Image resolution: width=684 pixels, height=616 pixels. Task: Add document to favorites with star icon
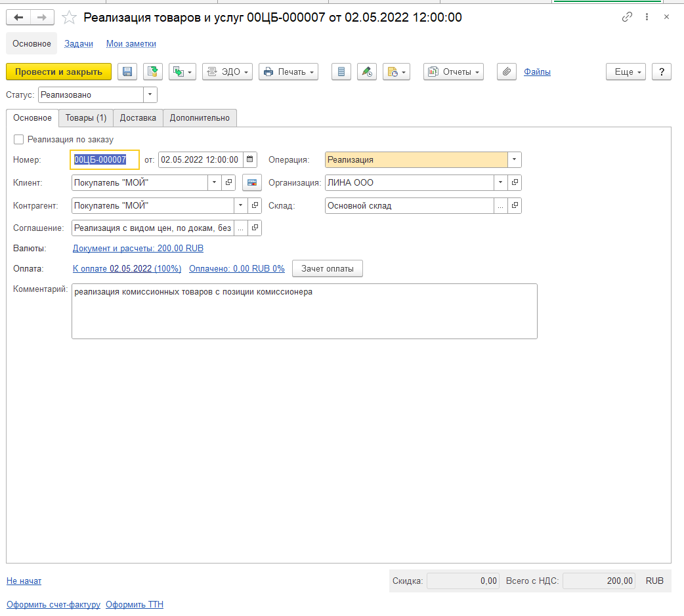click(70, 18)
